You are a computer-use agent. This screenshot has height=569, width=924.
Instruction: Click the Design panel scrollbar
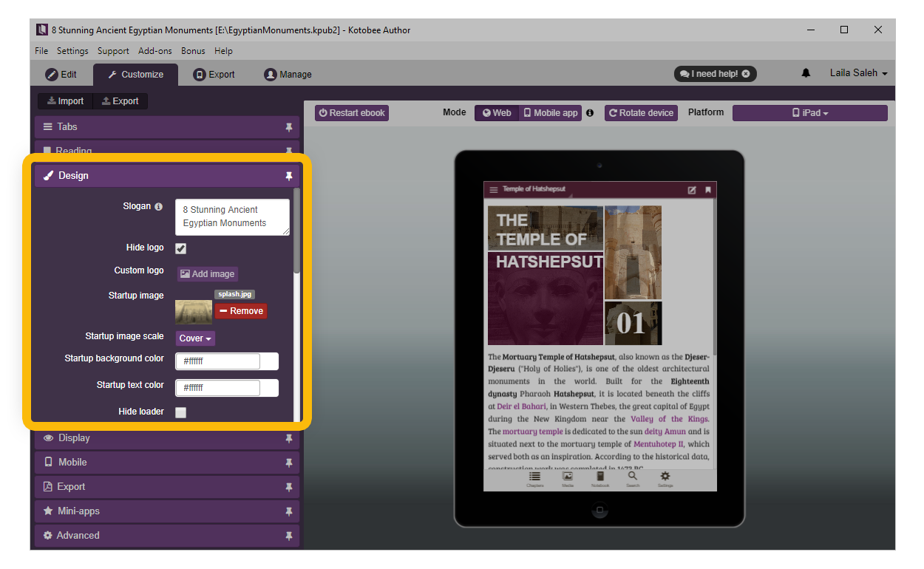(x=297, y=231)
